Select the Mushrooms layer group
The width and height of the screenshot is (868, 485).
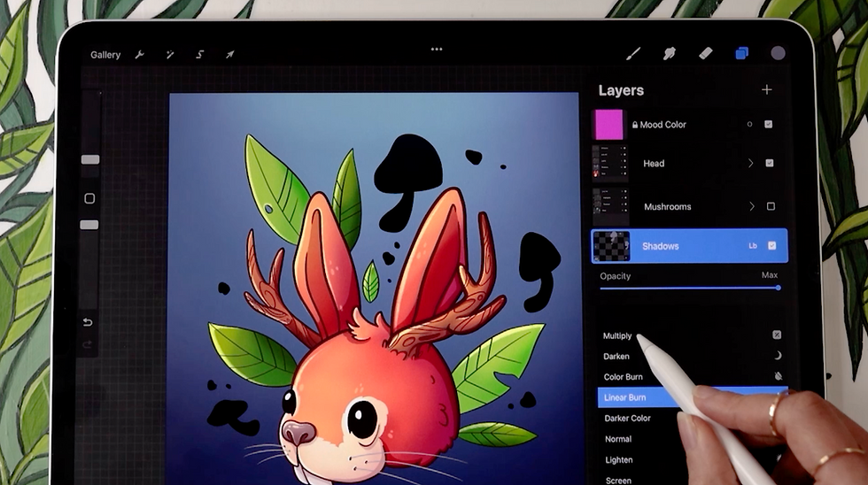pos(689,206)
